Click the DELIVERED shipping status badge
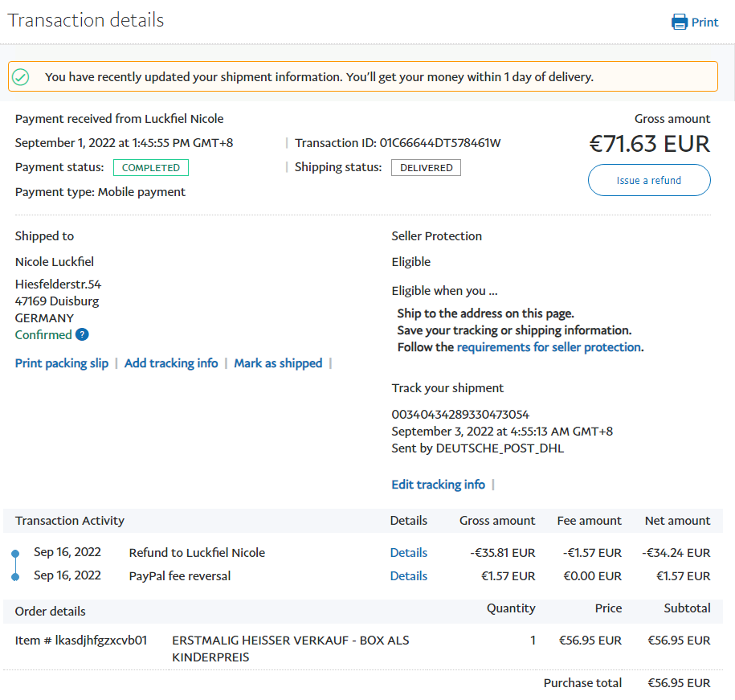 [x=426, y=168]
